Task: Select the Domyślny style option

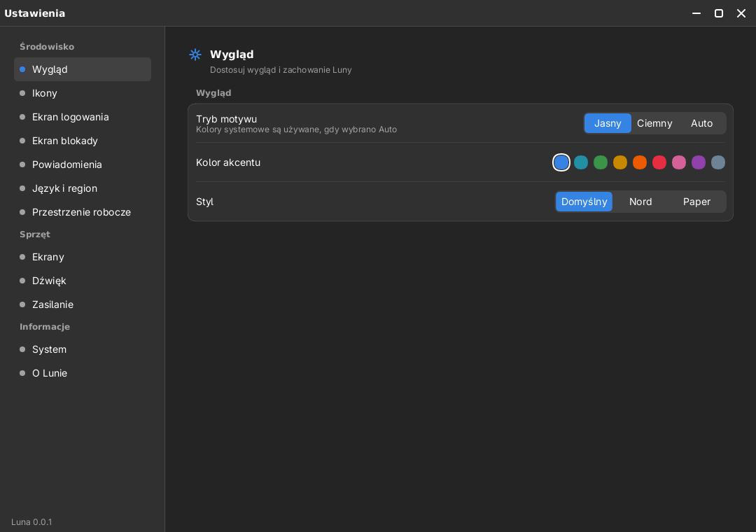Action: [x=584, y=202]
